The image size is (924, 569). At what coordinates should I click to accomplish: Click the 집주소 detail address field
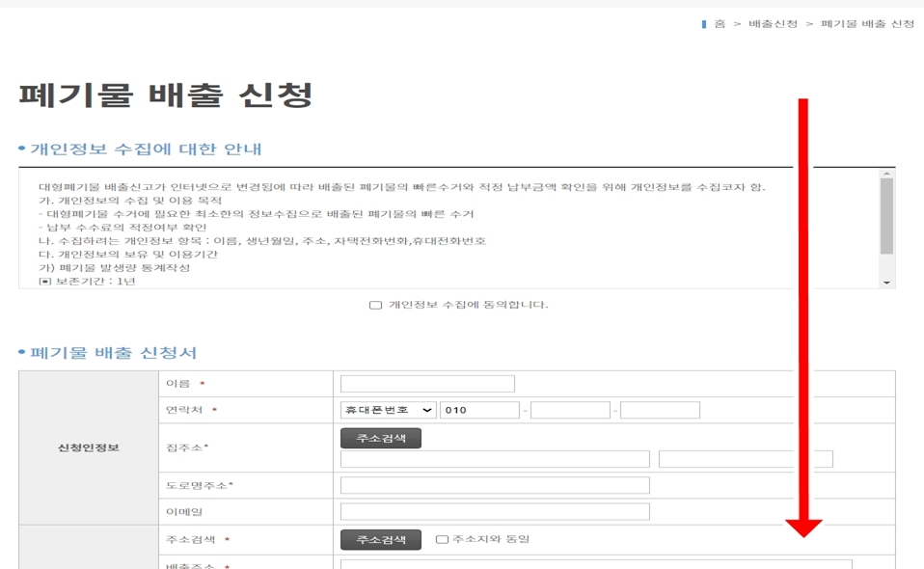click(746, 459)
